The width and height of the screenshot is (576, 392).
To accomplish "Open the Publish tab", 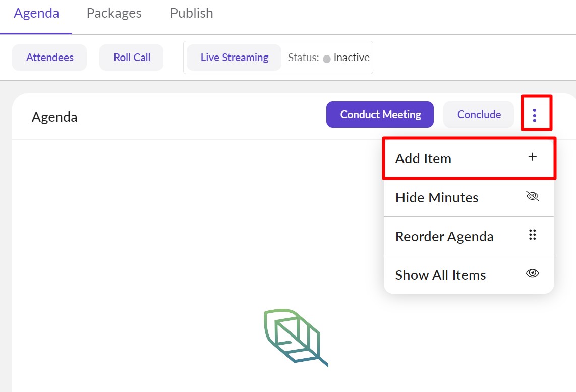I will (x=192, y=13).
